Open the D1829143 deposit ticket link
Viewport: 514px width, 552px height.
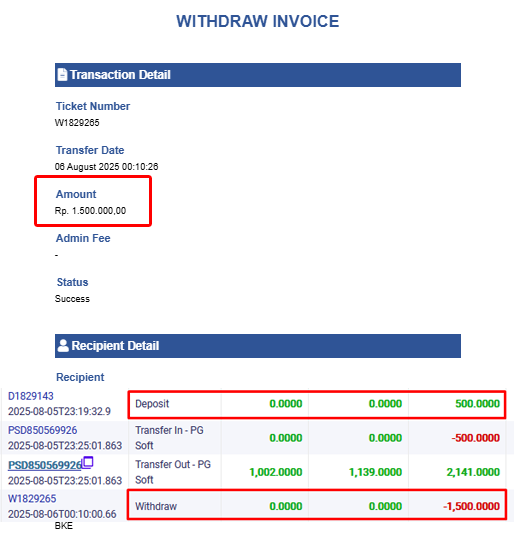click(x=31, y=396)
